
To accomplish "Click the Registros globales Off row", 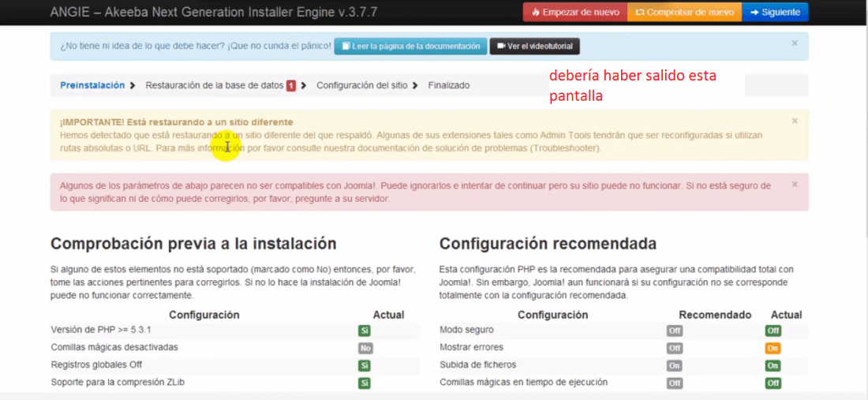I will [235, 365].
